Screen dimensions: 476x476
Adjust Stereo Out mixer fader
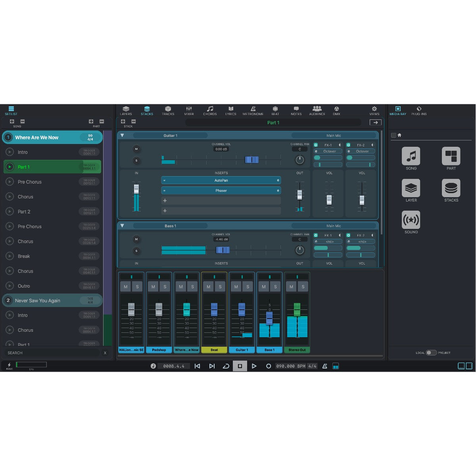[x=297, y=309]
